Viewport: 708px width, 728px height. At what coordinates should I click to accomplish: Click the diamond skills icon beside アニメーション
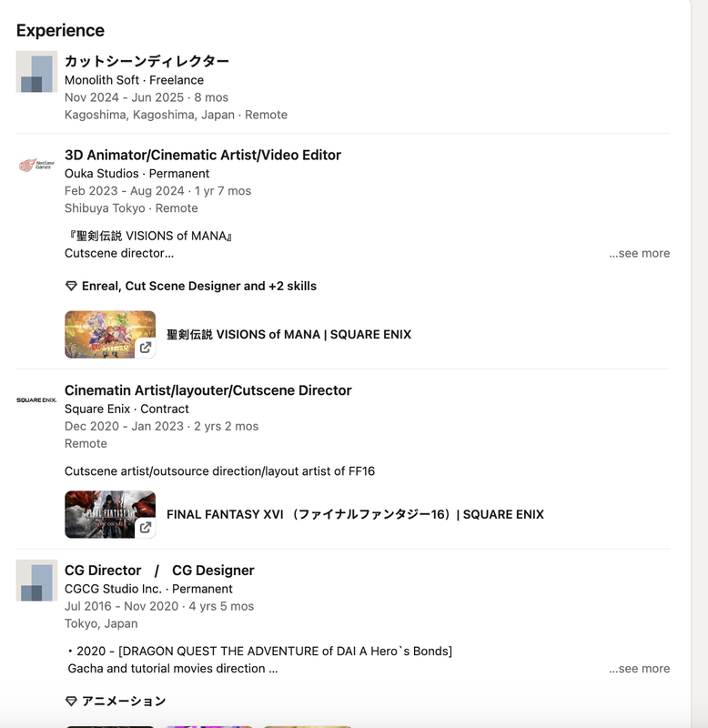click(71, 701)
